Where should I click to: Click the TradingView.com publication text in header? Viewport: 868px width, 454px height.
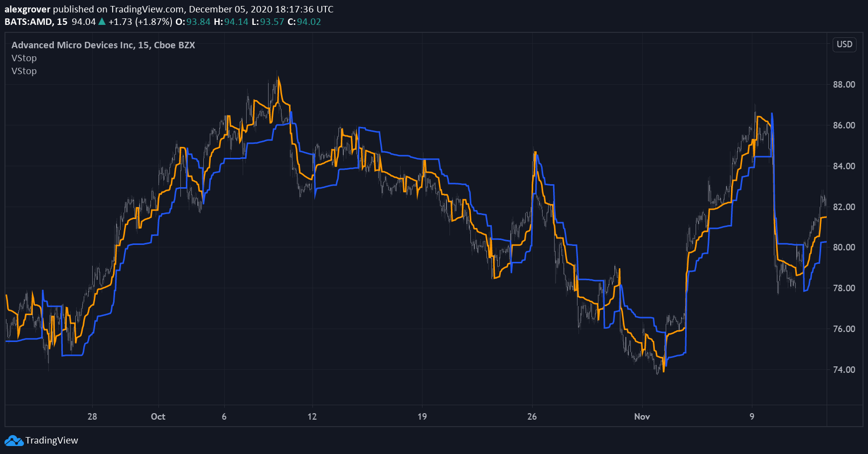coord(147,9)
